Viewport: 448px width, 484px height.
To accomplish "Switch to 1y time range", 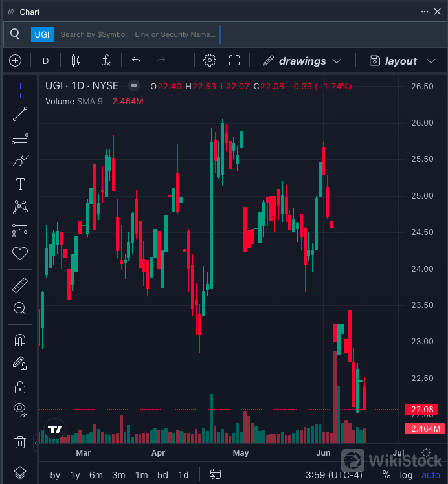I will 75,475.
